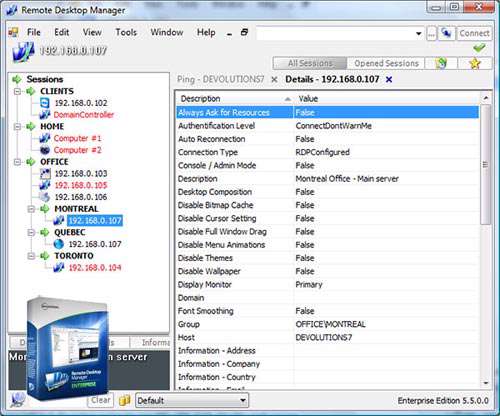Image resolution: width=500 pixels, height=416 pixels.
Task: Open the Edit menu
Action: tap(62, 32)
